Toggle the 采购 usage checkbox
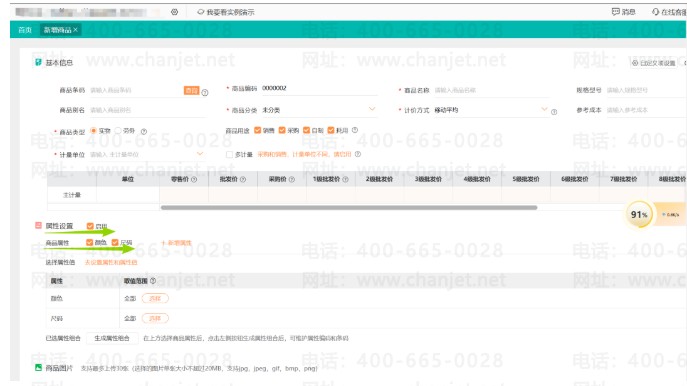The width and height of the screenshot is (687, 386). [x=282, y=130]
